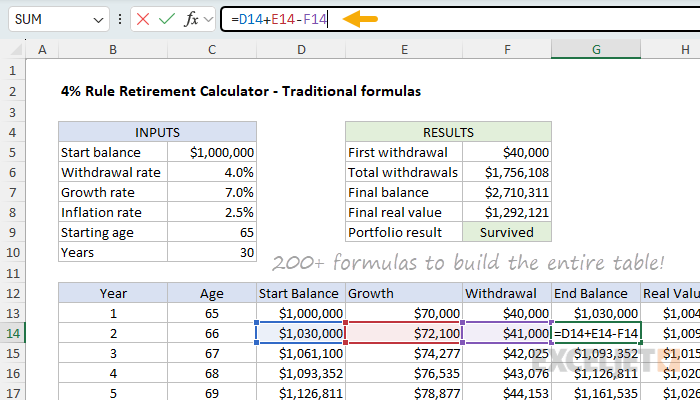Select cell E14 showing $72,100
The height and width of the screenshot is (400, 700).
point(404,333)
